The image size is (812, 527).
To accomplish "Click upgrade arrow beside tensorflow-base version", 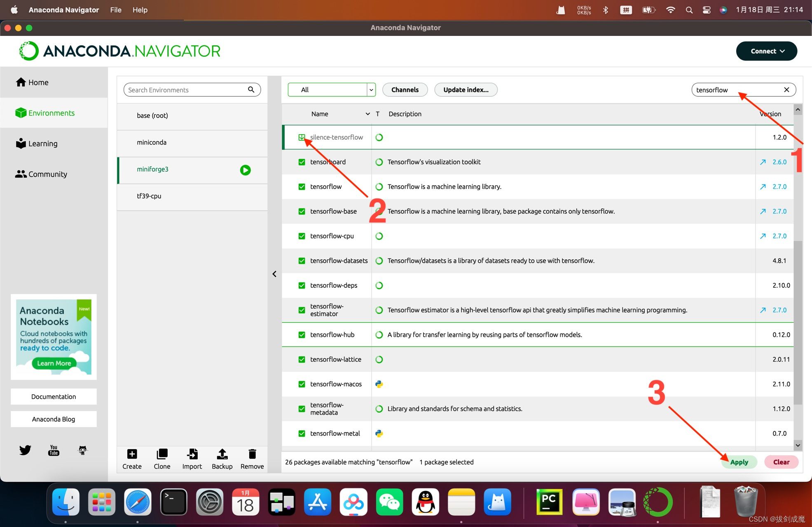I will click(x=763, y=211).
